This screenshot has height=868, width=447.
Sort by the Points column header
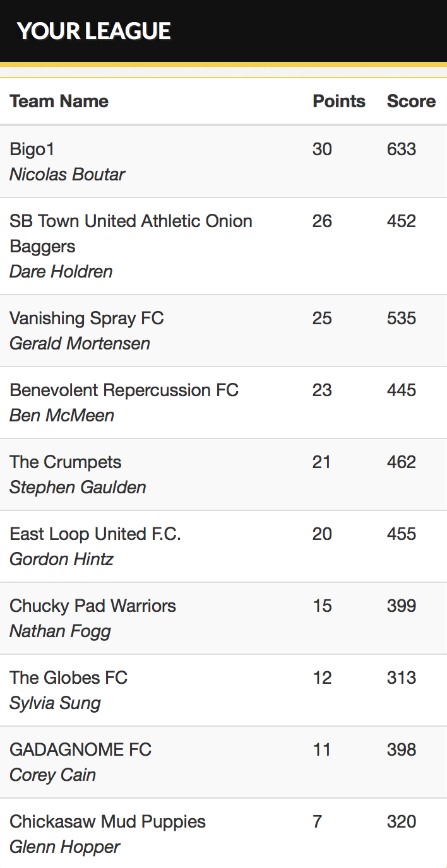pyautogui.click(x=339, y=101)
